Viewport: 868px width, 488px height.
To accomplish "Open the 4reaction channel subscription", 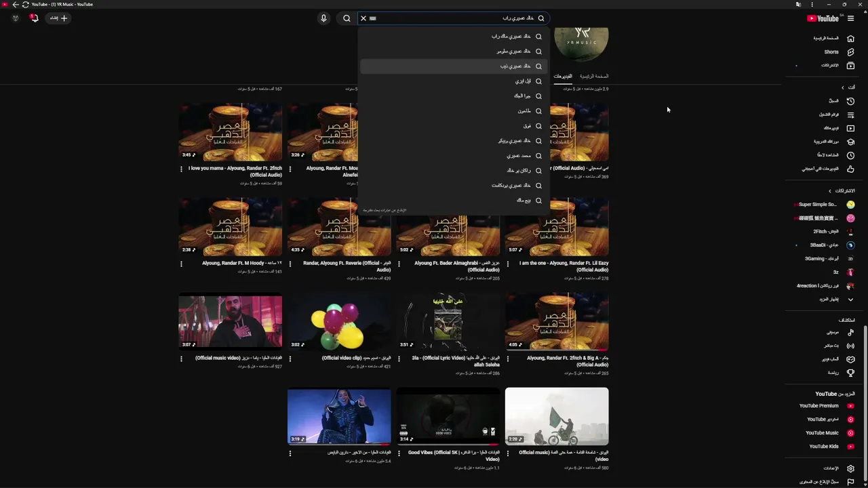I will pyautogui.click(x=825, y=286).
